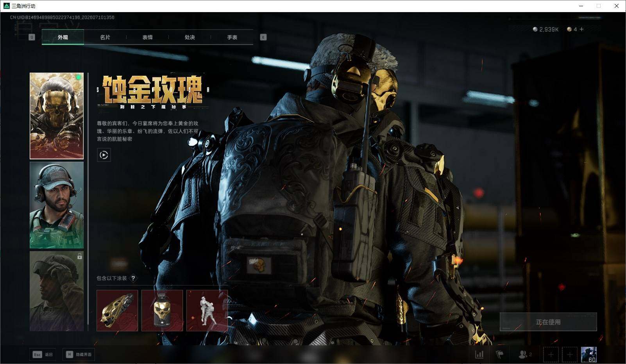
Task: Add teammate in second empty squad slot
Action: pos(570,355)
